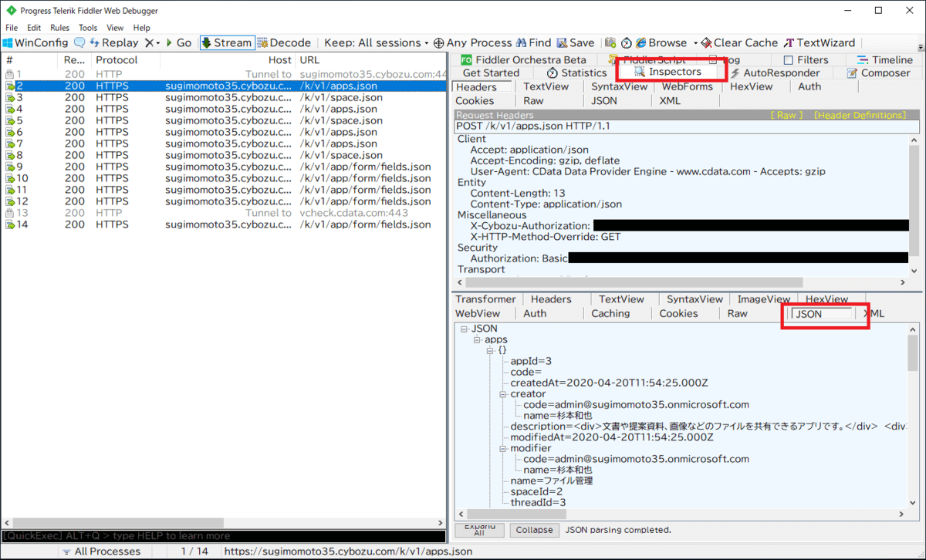This screenshot has height=560, width=926.
Task: Collapse the apps tree node
Action: point(477,339)
